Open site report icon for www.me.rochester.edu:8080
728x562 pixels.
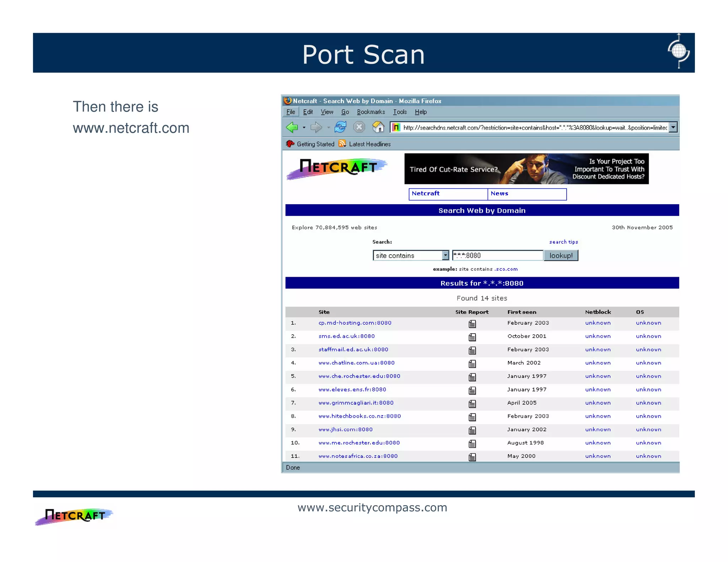(472, 444)
